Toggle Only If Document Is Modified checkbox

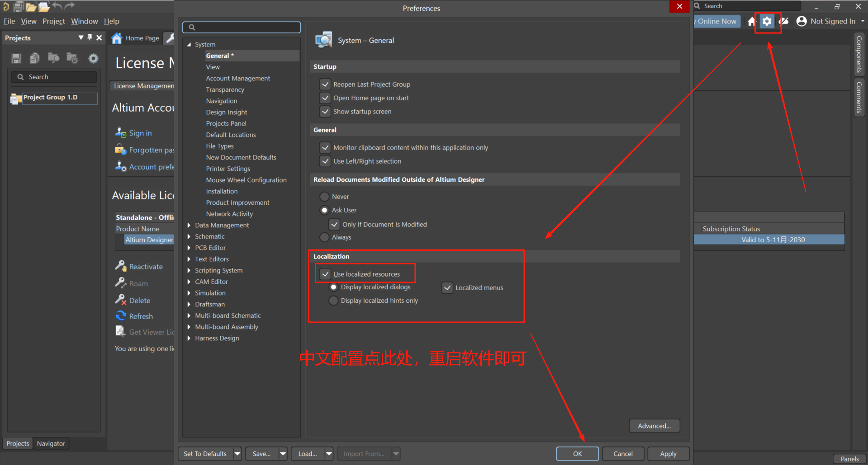tap(334, 224)
